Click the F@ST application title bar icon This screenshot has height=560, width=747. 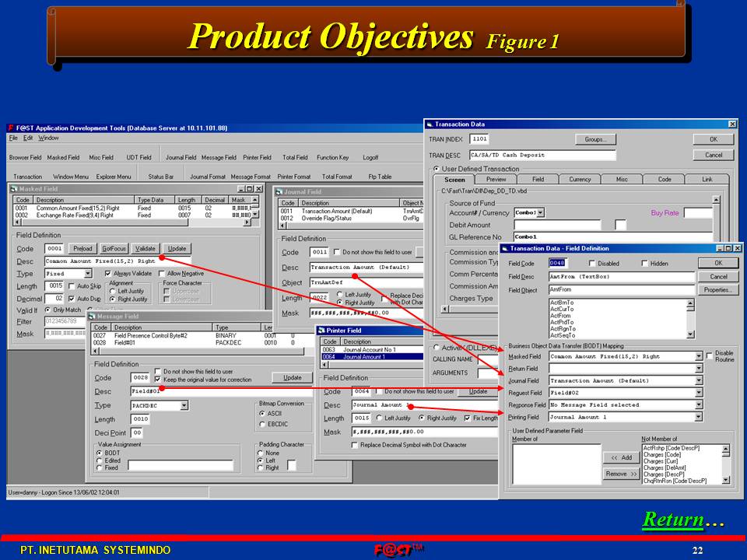click(12, 128)
